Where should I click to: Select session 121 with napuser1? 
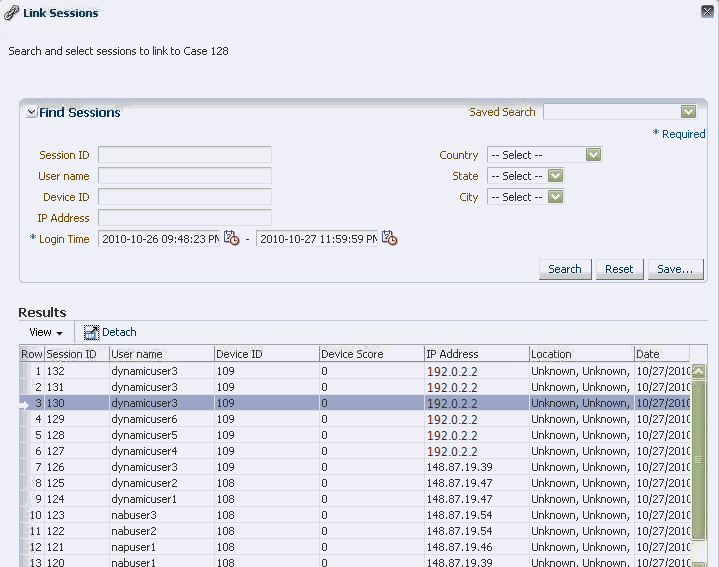point(355,548)
